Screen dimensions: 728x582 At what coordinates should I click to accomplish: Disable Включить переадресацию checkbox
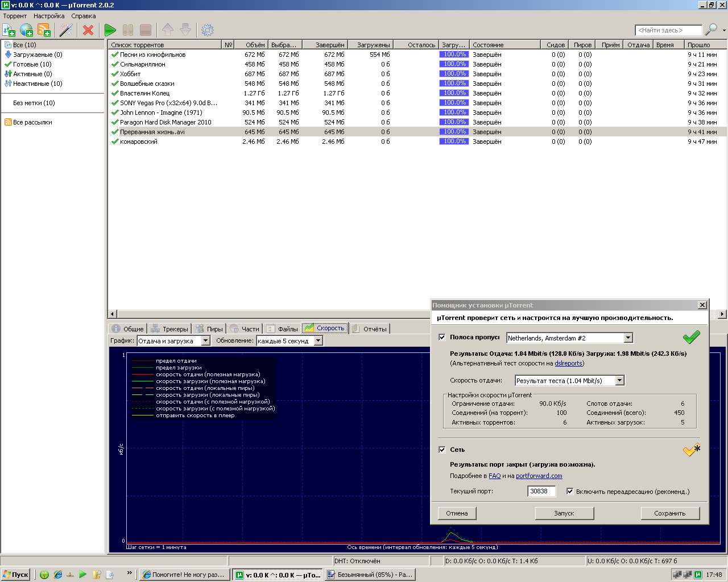[570, 492]
